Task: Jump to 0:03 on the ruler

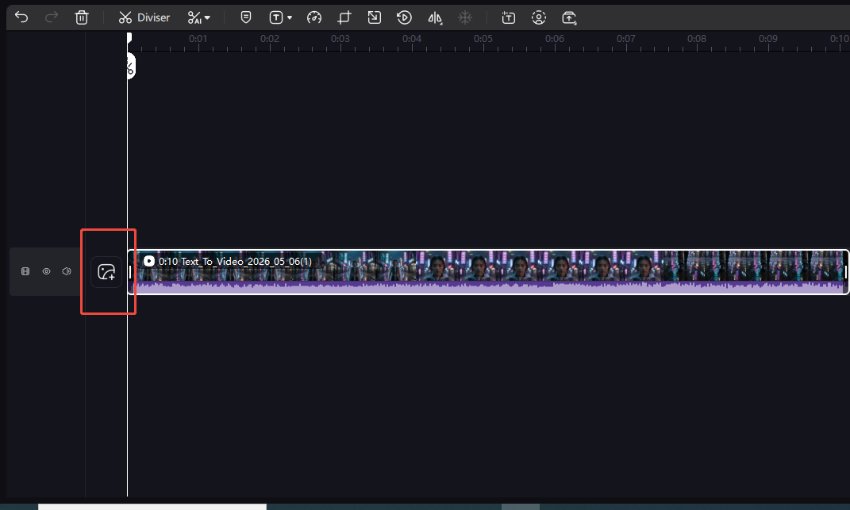Action: coord(340,39)
